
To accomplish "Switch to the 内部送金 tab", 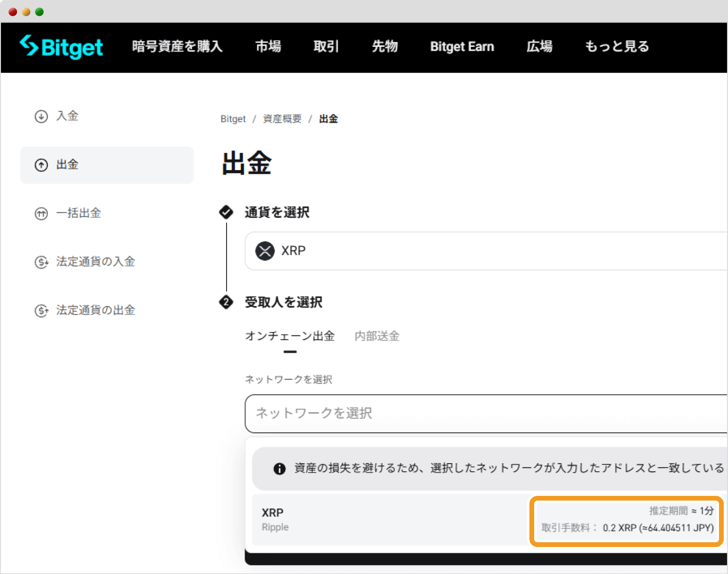I will point(376,336).
